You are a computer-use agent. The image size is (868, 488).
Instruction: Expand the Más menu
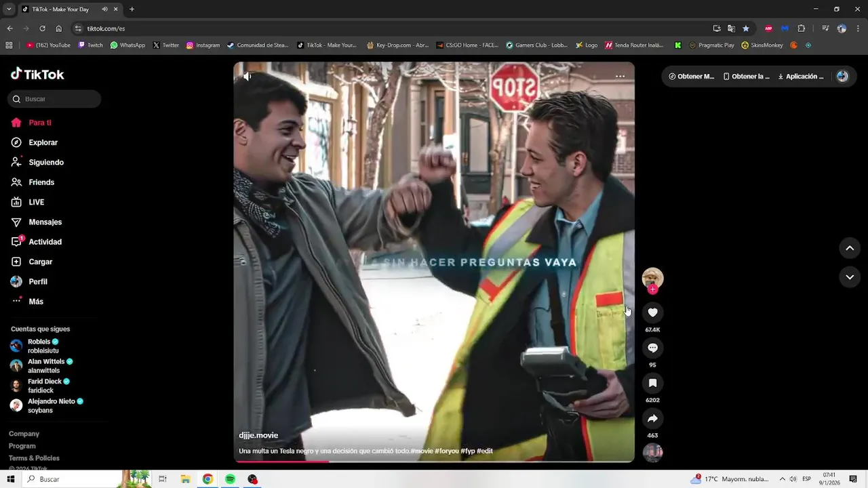click(x=27, y=301)
